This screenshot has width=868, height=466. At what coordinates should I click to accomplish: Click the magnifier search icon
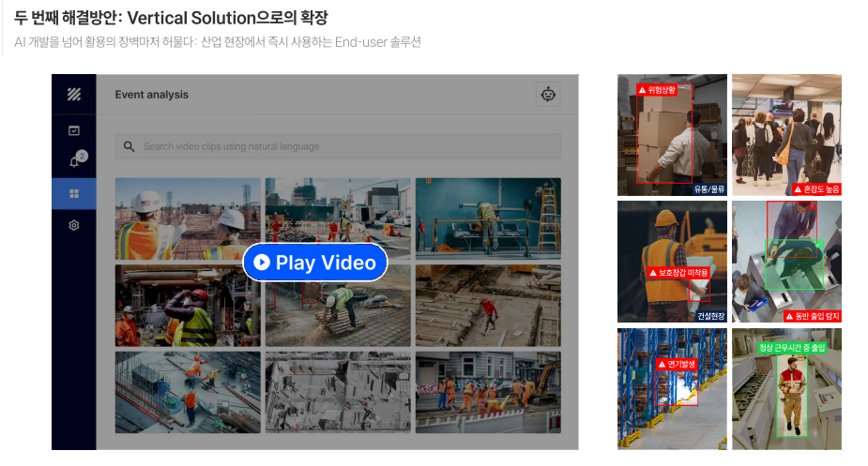click(x=129, y=146)
